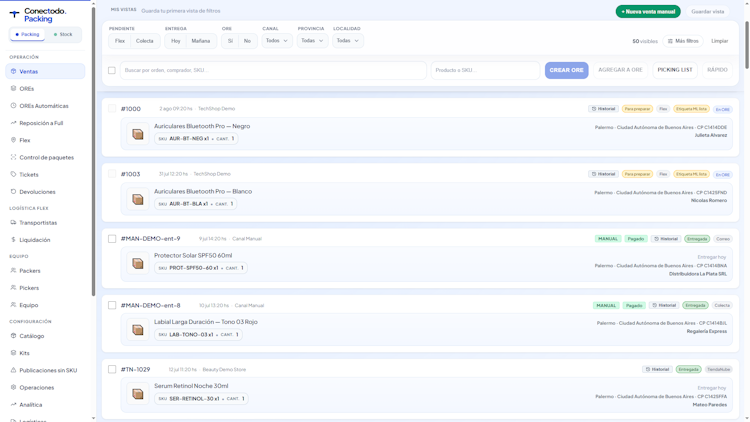Viewport: 750px width, 422px height.
Task: Open the Canal dropdown
Action: pyautogui.click(x=277, y=41)
